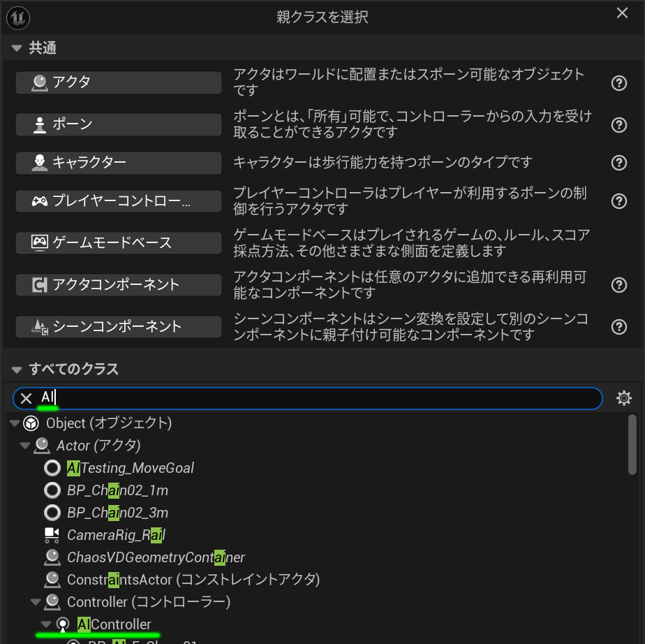Click into the class search field
Image resolution: width=645 pixels, height=644 pixels.
point(321,398)
